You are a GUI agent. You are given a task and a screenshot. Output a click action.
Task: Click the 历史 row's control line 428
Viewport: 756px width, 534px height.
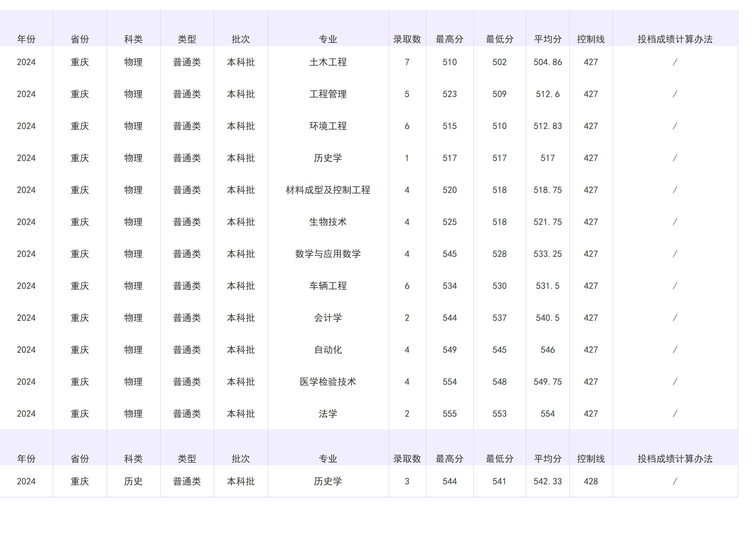[590, 481]
